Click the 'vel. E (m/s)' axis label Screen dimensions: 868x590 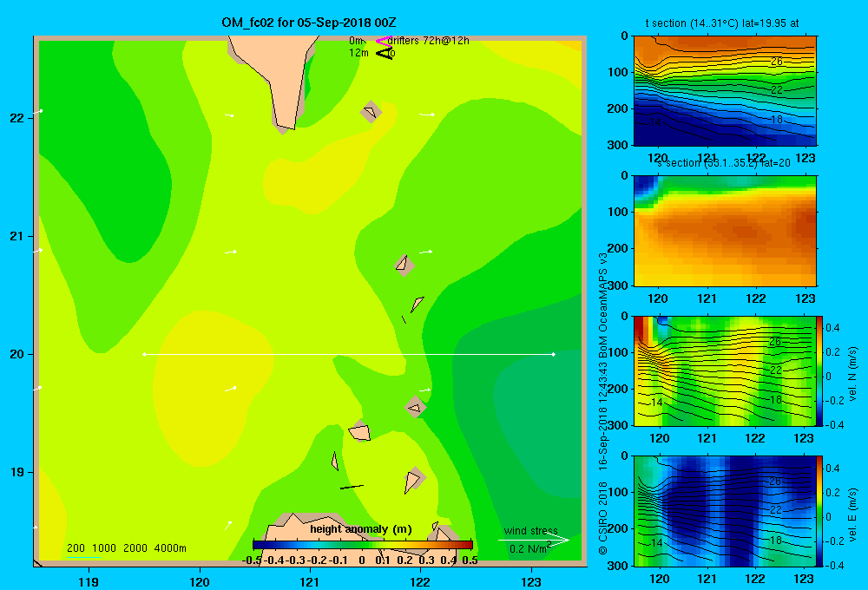coord(852,514)
